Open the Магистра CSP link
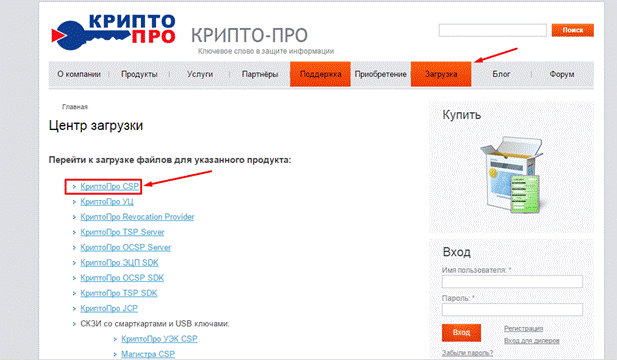Image resolution: width=617 pixels, height=360 pixels. coord(148,354)
